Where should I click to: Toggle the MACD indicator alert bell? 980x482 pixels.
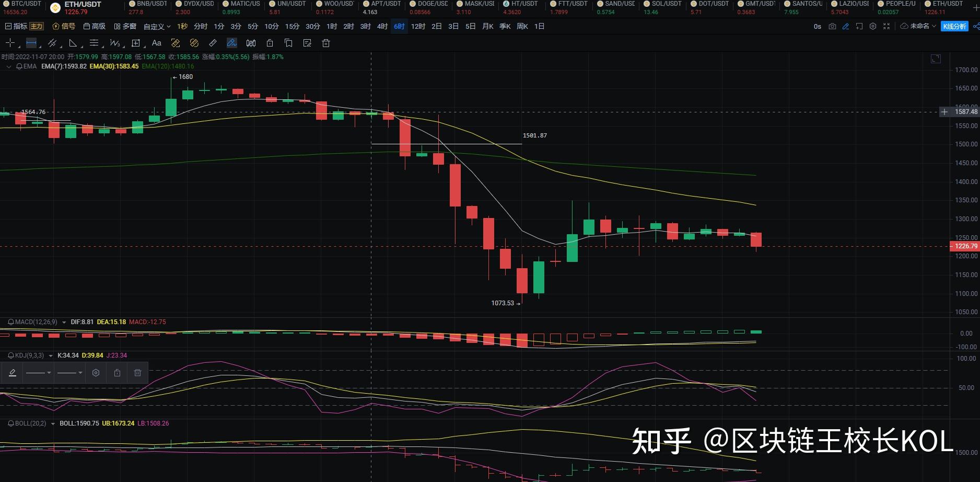point(10,322)
